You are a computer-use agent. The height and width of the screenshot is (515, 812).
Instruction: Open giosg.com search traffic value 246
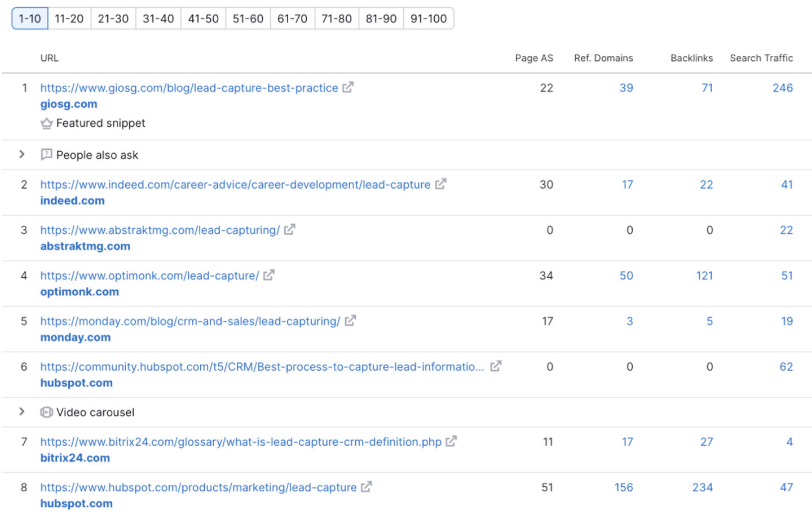coord(783,88)
